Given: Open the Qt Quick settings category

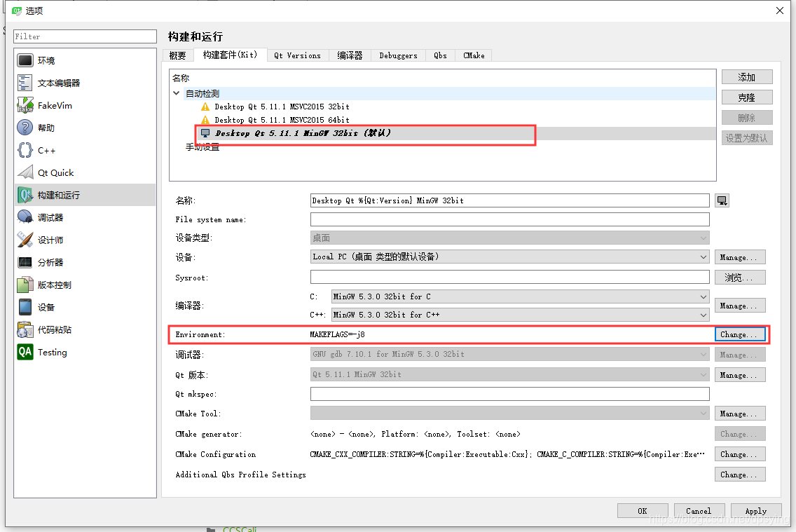Looking at the screenshot, I should click(85, 172).
